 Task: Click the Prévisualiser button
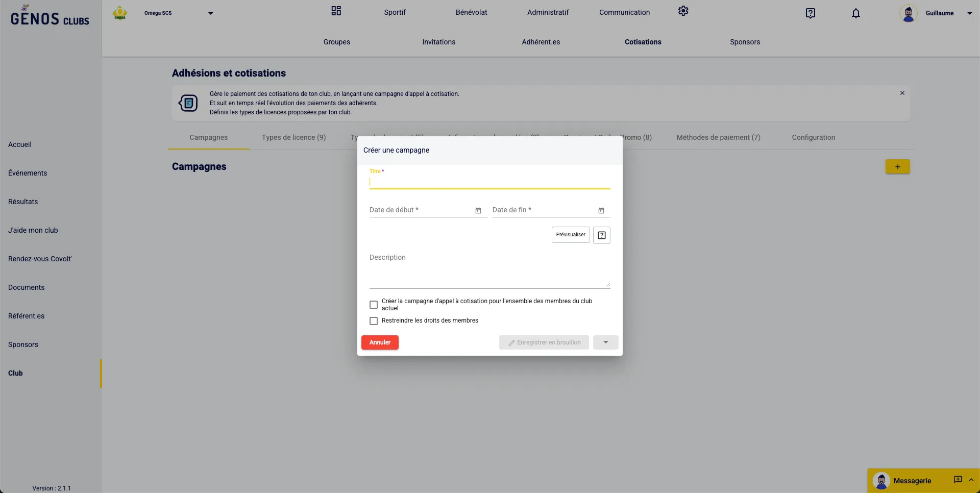(x=571, y=235)
